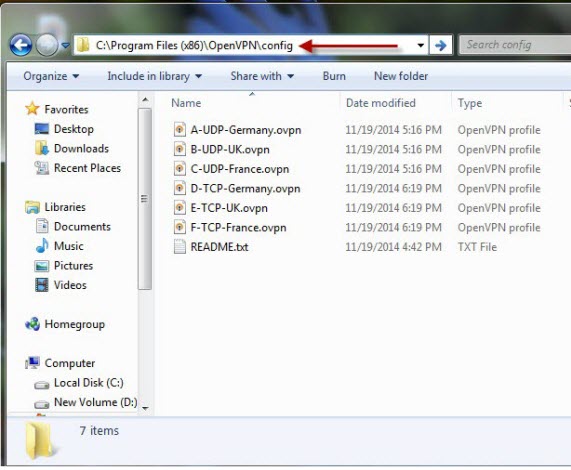
Task: Click the Favorites star icon
Action: 32,108
